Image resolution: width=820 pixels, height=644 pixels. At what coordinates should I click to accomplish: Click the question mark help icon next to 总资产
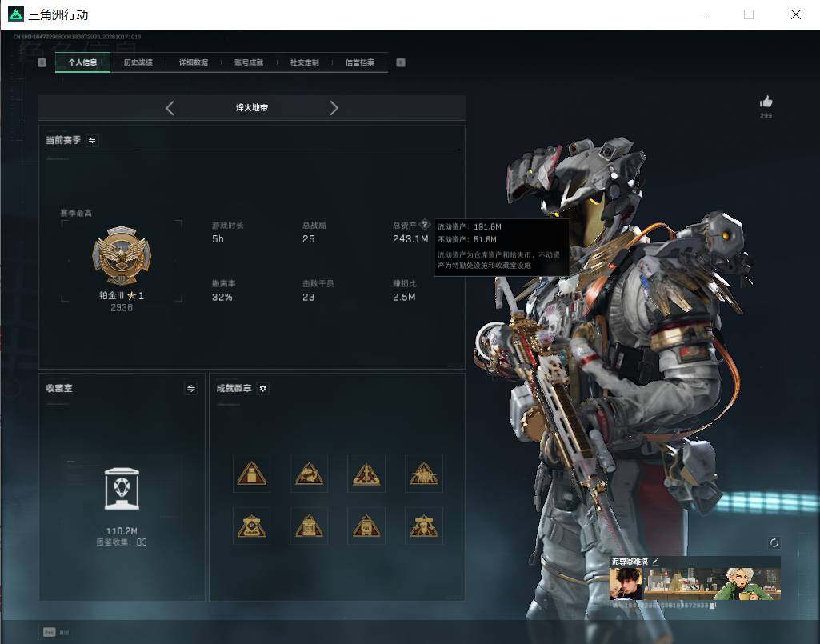425,225
